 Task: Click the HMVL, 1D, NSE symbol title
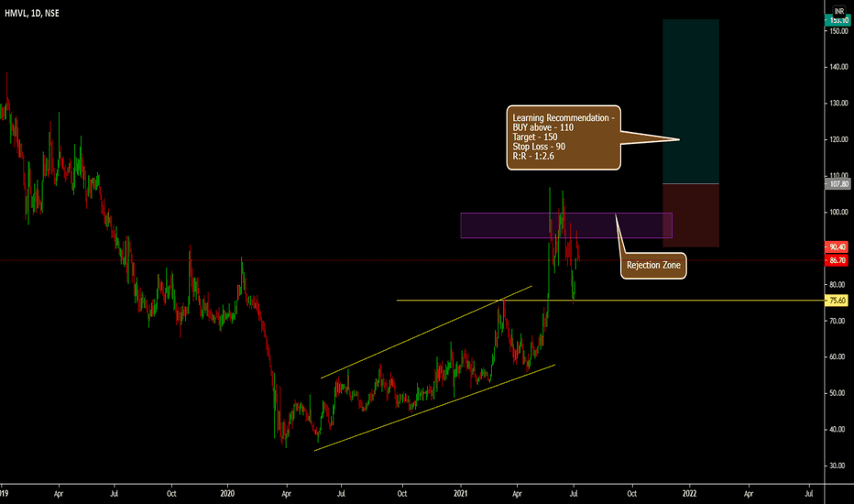click(31, 13)
